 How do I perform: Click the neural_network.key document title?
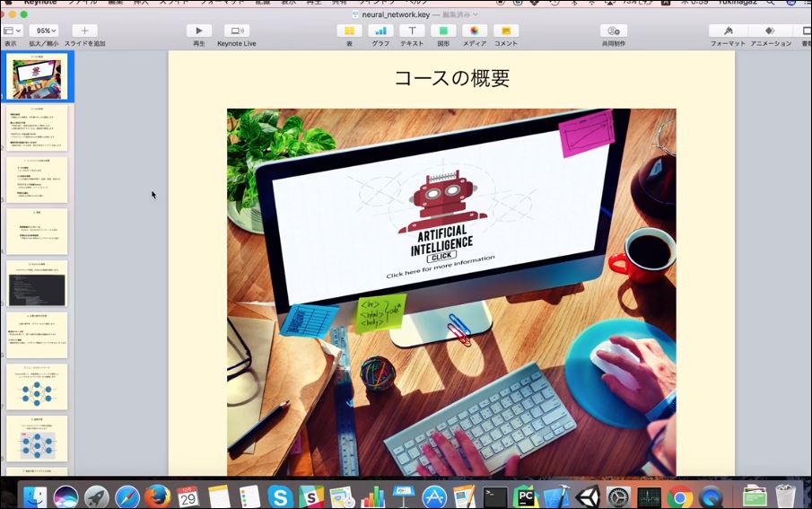[x=396, y=14]
